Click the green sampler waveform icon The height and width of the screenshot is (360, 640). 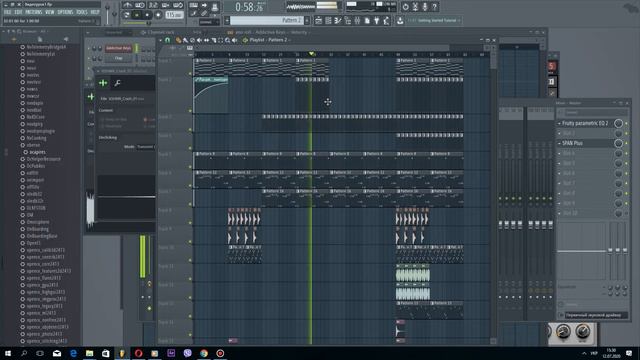click(103, 83)
